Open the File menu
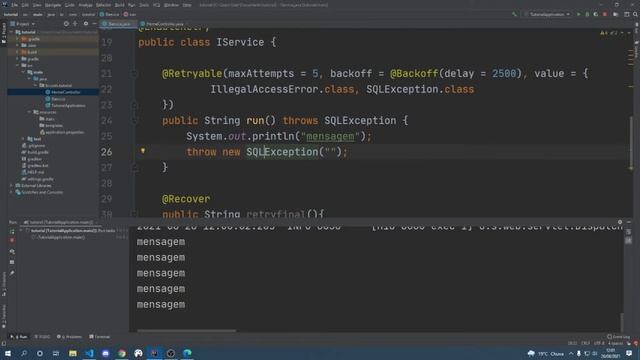 point(15,5)
